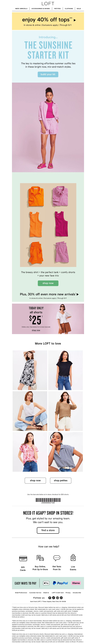This screenshot has width=96, height=644.
Task: Go to the Sale menu item
Action: (79, 8)
